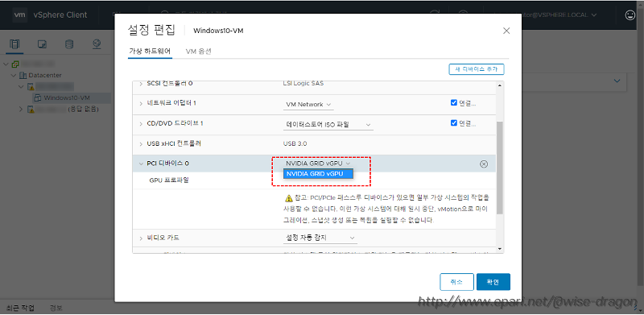Open the VSPHERE.LOCAL user menu
The width and height of the screenshot is (644, 315).
point(560,15)
